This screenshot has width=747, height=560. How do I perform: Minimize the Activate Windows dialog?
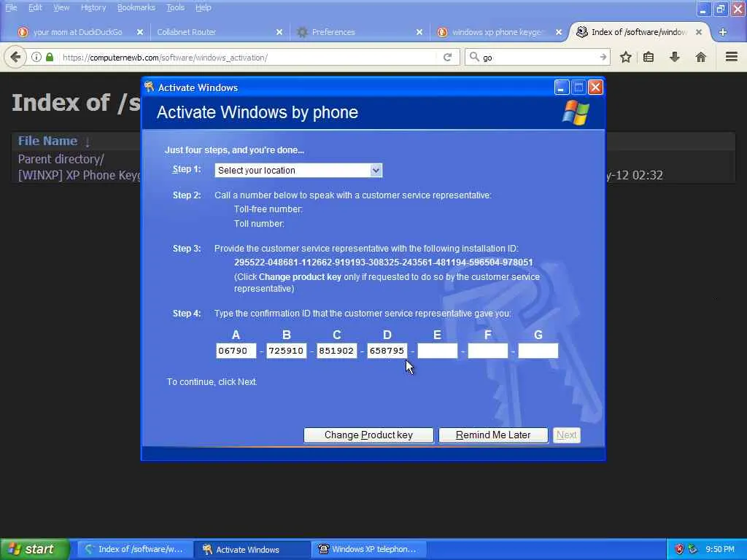pyautogui.click(x=562, y=87)
